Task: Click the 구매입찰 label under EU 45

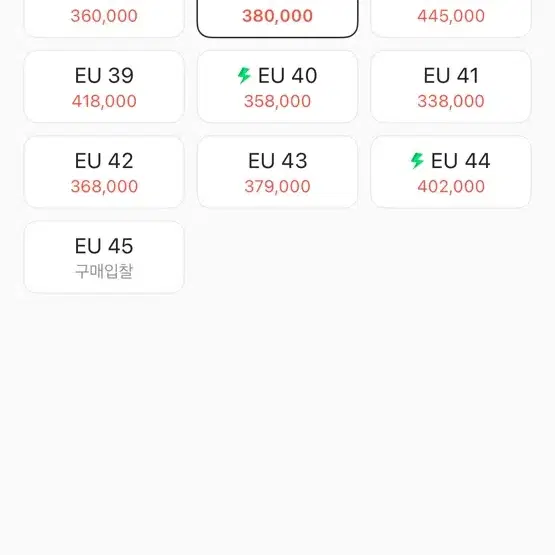Action: pyautogui.click(x=104, y=271)
